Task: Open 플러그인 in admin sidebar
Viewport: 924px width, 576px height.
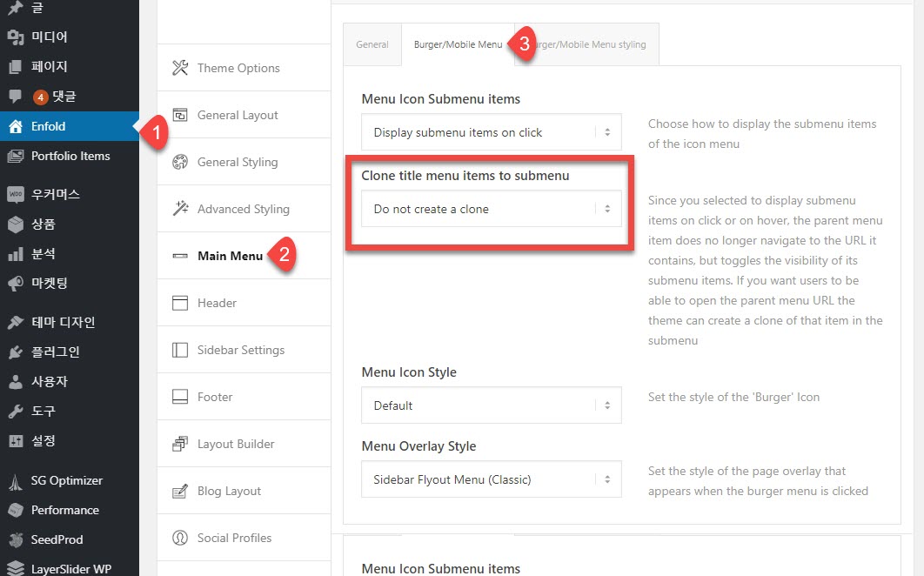Action: (70, 352)
